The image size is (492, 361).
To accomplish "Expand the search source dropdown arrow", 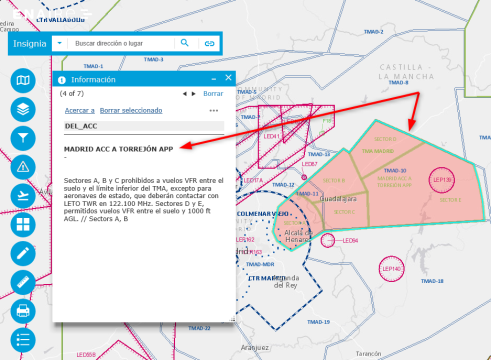I will (60, 43).
